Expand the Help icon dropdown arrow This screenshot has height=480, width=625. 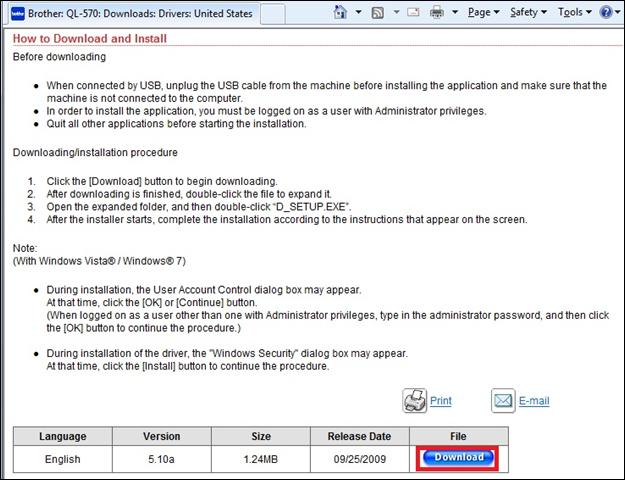pos(620,13)
